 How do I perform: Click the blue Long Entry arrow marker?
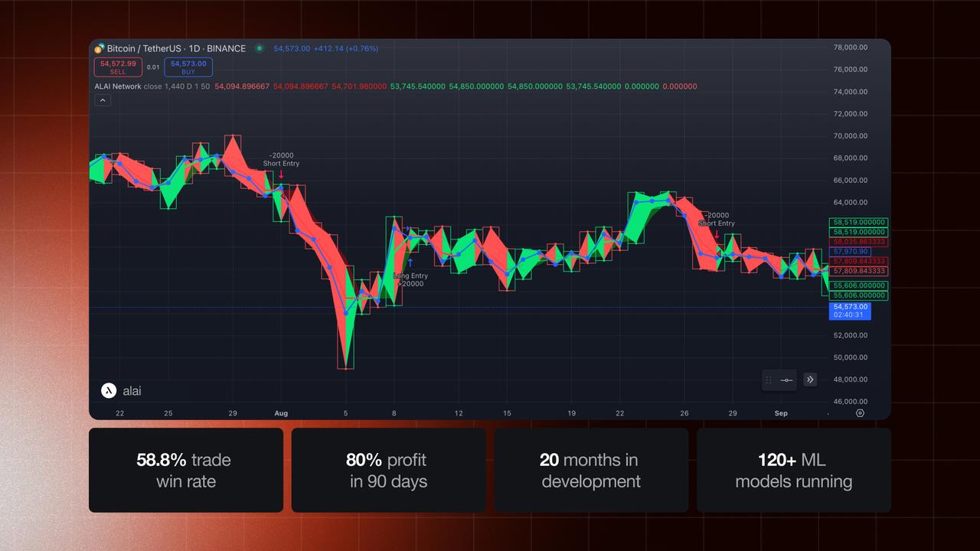[x=410, y=263]
